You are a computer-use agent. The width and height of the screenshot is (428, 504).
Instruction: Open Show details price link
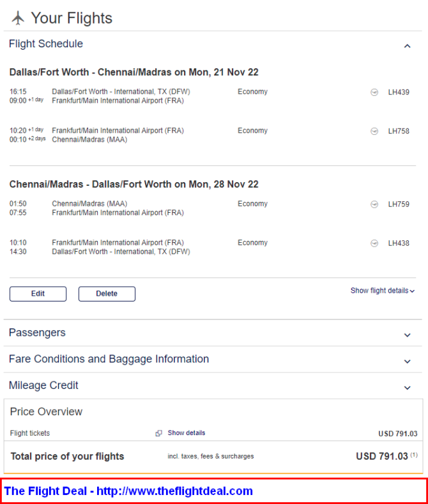tap(187, 433)
